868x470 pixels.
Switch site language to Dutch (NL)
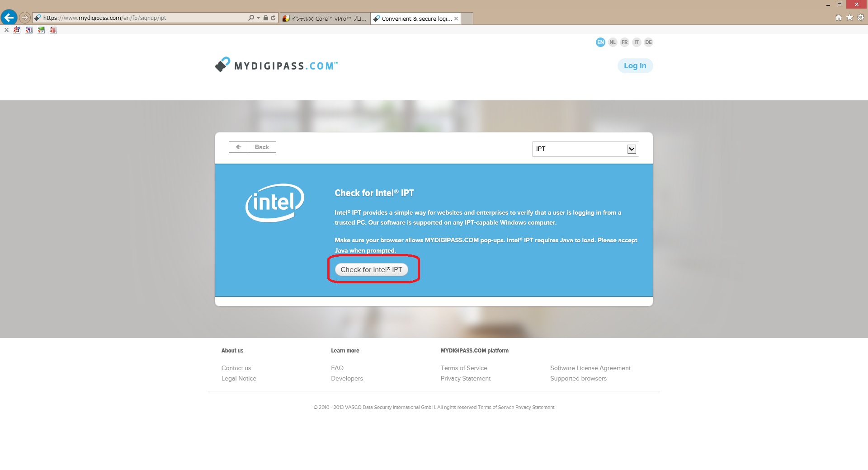pyautogui.click(x=613, y=42)
